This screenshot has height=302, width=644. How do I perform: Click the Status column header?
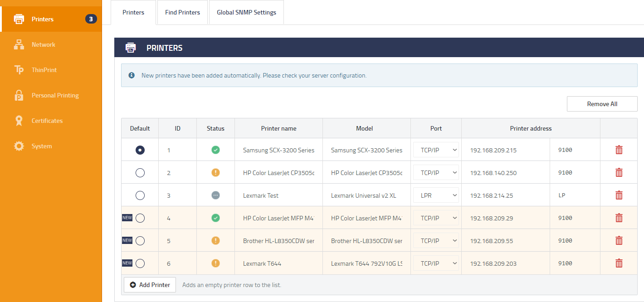215,128
